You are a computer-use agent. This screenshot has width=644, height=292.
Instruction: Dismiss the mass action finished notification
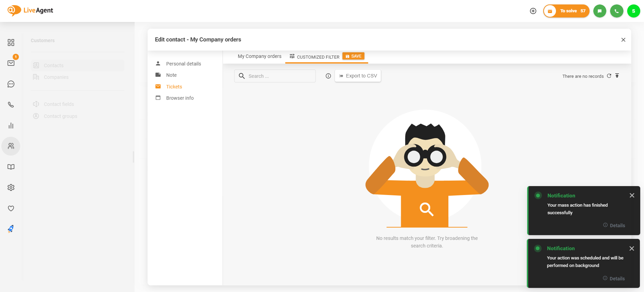pyautogui.click(x=632, y=195)
